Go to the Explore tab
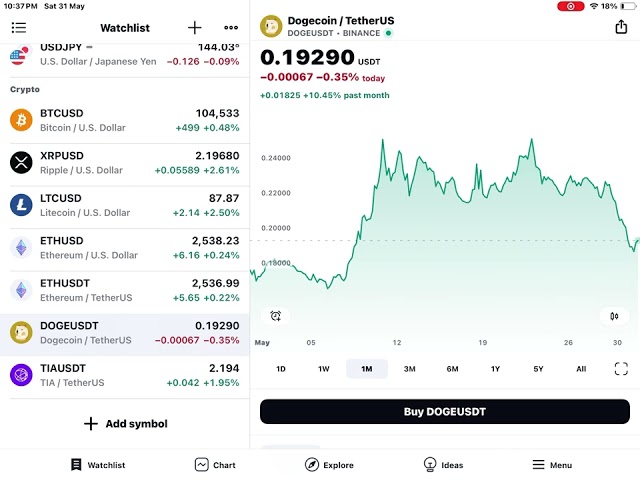Screen dimensions: 640x480 pyautogui.click(x=329, y=464)
